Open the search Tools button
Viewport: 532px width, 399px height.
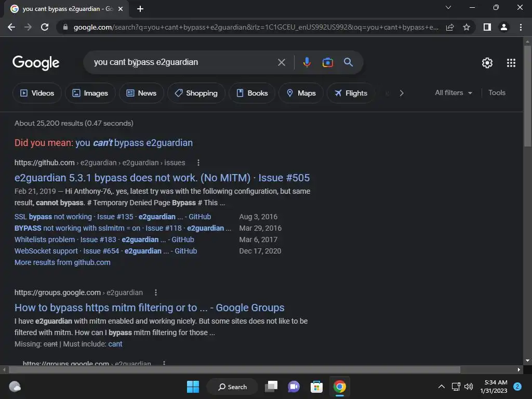tap(497, 92)
